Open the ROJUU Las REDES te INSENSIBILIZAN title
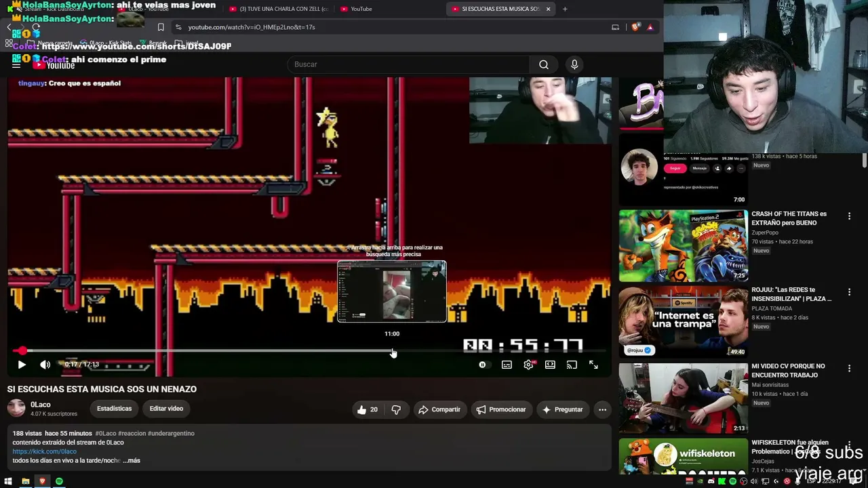This screenshot has height=488, width=868. (x=791, y=294)
